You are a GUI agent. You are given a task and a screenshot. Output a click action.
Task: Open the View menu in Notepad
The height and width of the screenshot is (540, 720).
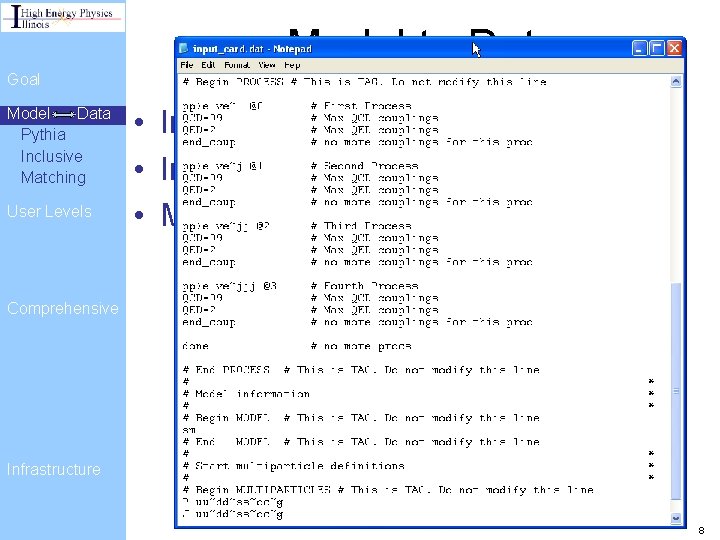coord(267,65)
